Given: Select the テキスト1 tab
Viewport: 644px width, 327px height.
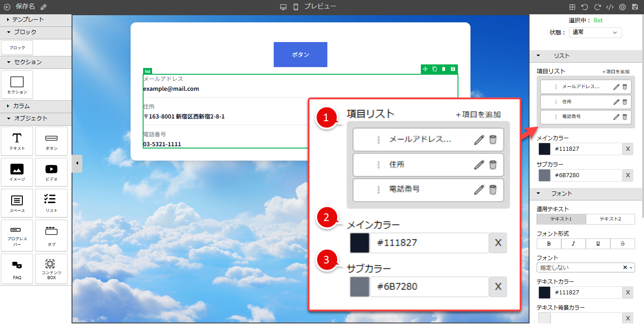Looking at the screenshot, I should (x=561, y=219).
